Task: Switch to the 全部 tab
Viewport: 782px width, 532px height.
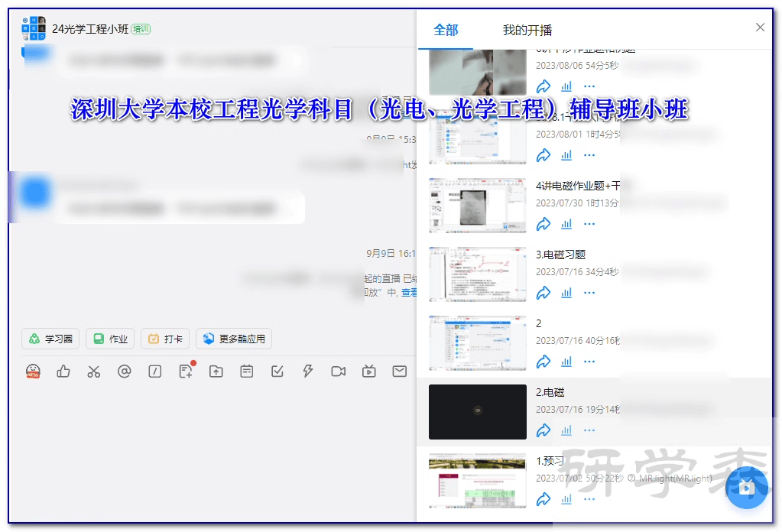Action: [446, 31]
